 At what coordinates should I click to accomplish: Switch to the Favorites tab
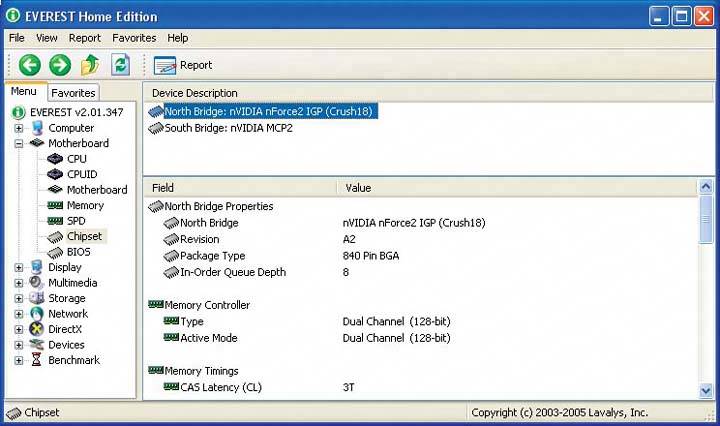pyautogui.click(x=73, y=93)
